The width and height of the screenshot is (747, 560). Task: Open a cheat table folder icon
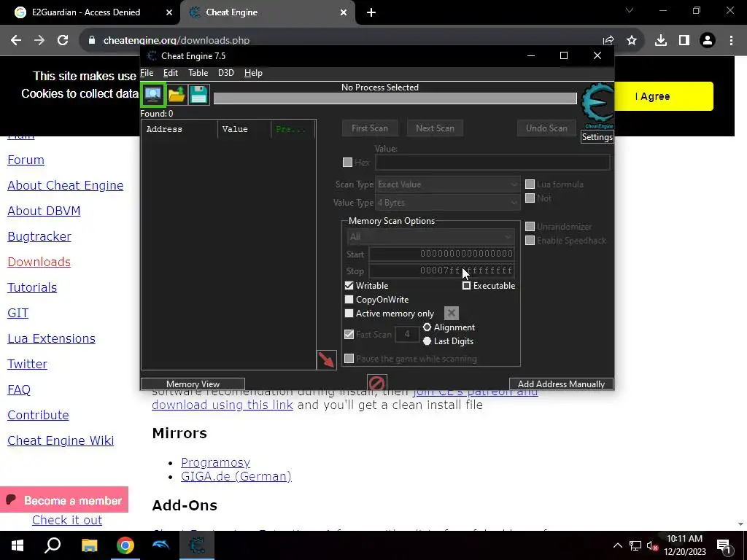point(177,94)
